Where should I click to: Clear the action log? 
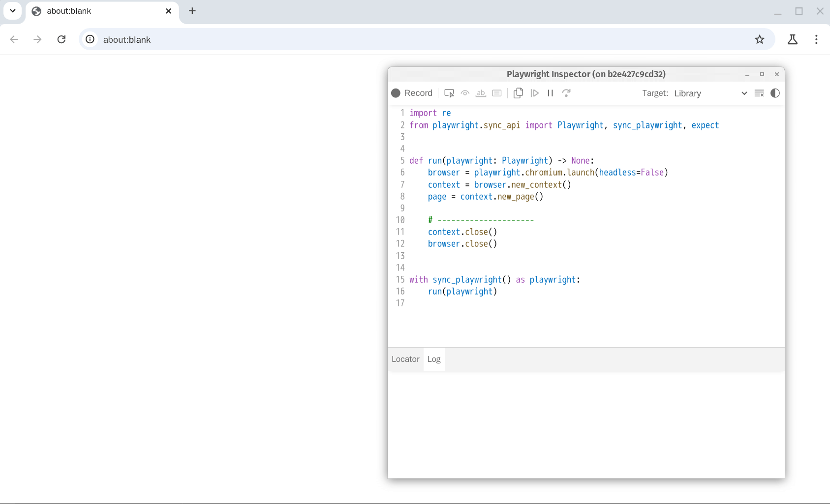pos(759,93)
